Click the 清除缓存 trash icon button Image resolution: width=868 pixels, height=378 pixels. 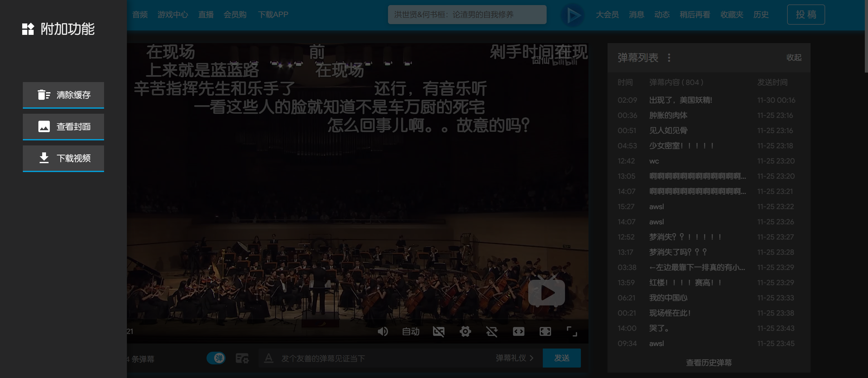pyautogui.click(x=63, y=95)
